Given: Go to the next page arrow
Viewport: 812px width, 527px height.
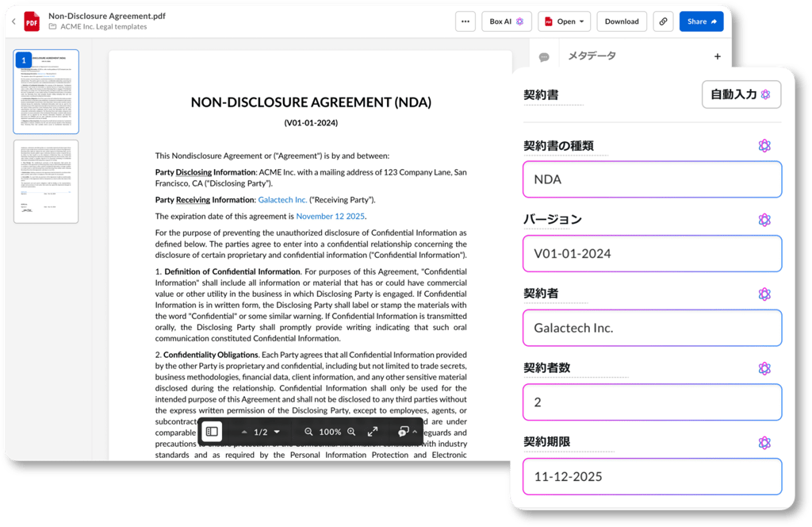Looking at the screenshot, I should click(277, 432).
